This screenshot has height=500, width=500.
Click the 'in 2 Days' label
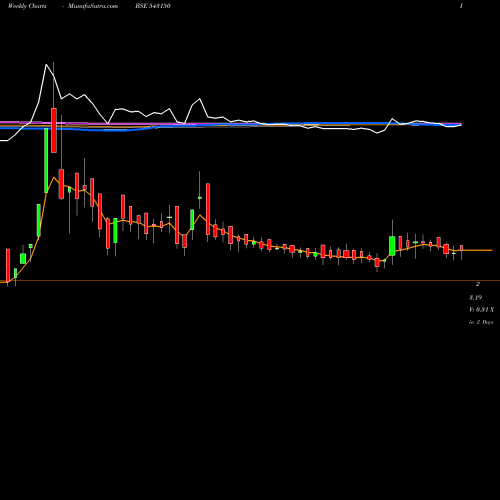tap(481, 322)
